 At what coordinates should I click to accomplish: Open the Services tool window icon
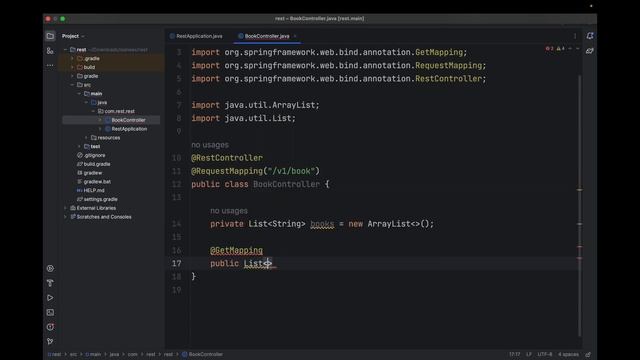(50, 268)
